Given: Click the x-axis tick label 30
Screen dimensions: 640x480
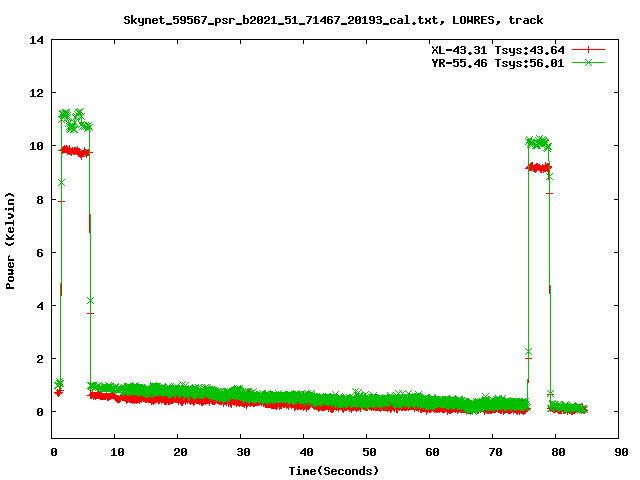Looking at the screenshot, I should pos(243,452).
